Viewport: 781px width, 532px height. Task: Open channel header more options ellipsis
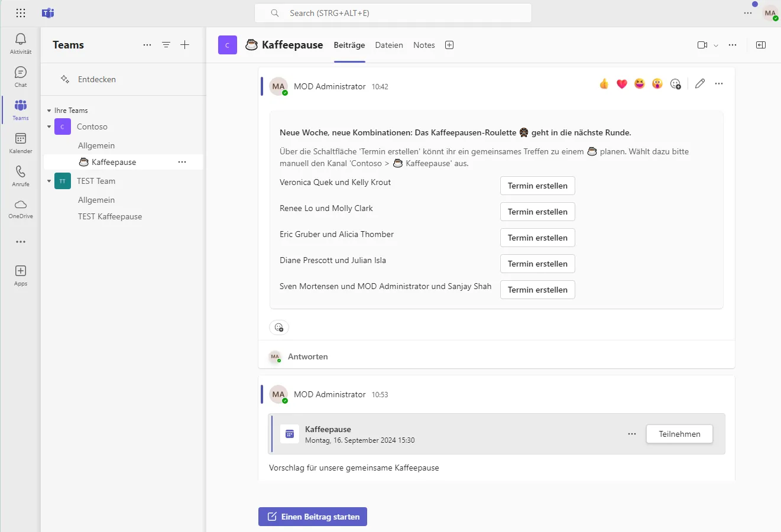733,45
